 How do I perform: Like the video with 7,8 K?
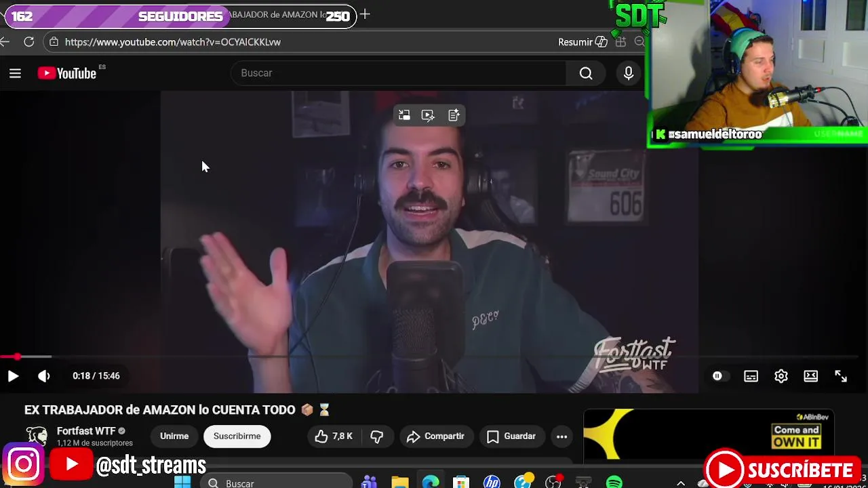(x=333, y=436)
